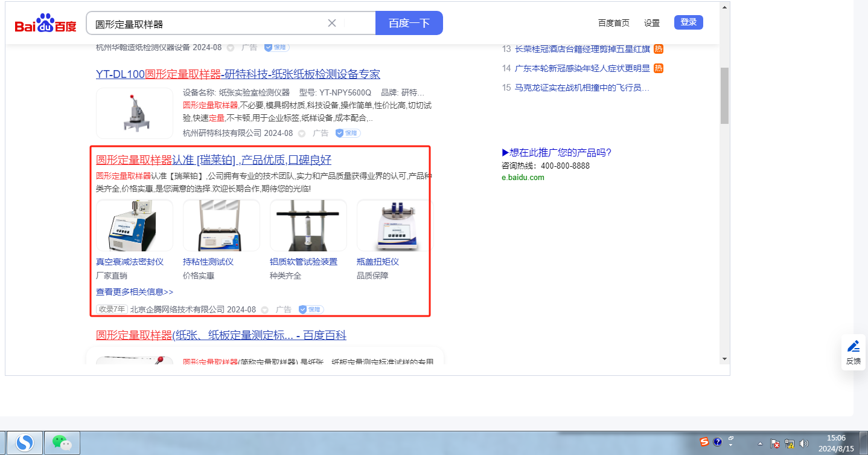Screen dimensions: 868x455
Task: Click Sogou input method S tray icon
Action: tap(704, 442)
